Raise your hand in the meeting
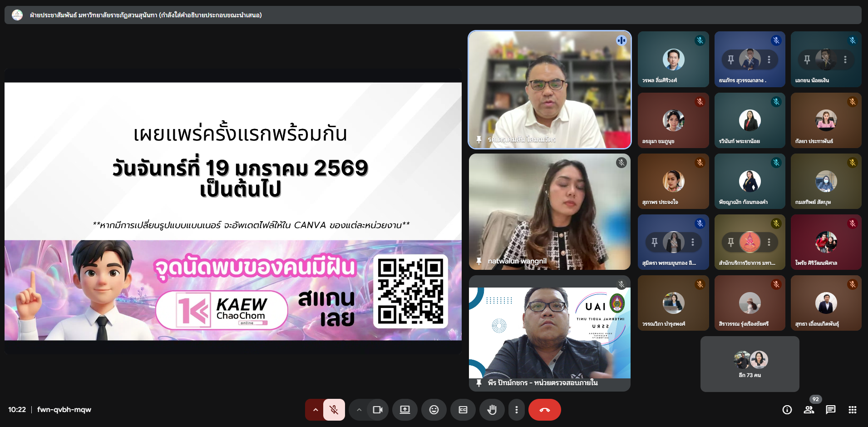Screen dimensions: 868x427 (492, 410)
